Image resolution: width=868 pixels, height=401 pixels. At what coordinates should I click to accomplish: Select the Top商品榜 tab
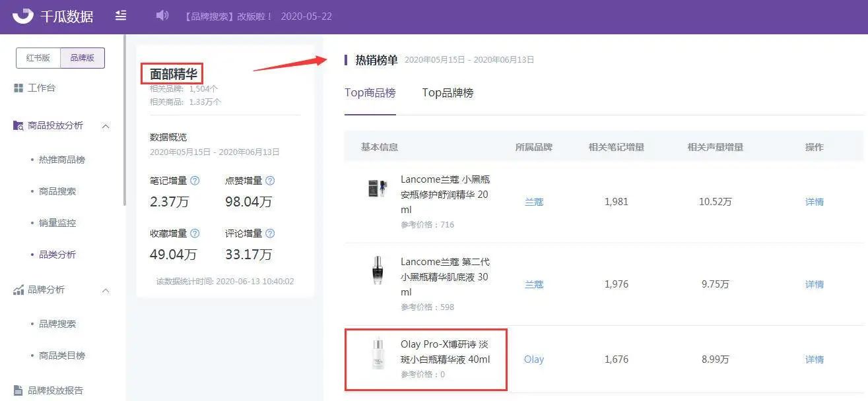pos(370,93)
